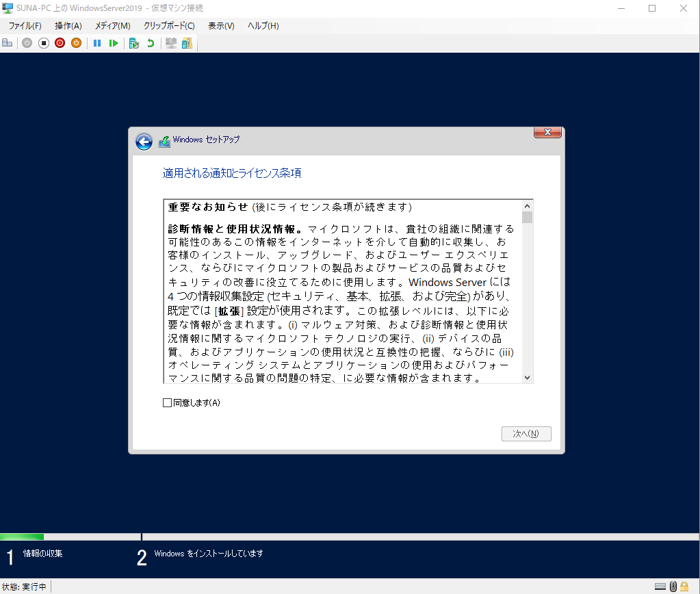Open the クリップボード(C) menu
Viewport: 700px width, 594px height.
tap(169, 26)
